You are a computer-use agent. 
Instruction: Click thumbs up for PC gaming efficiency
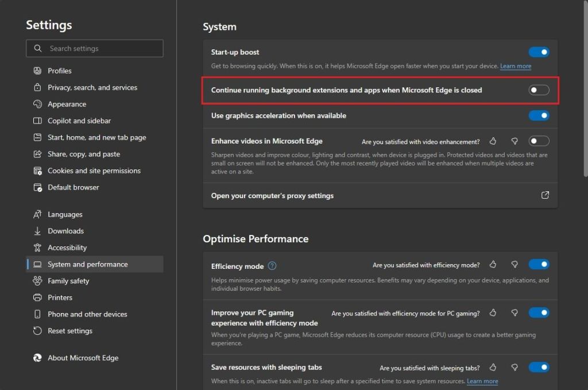point(493,313)
